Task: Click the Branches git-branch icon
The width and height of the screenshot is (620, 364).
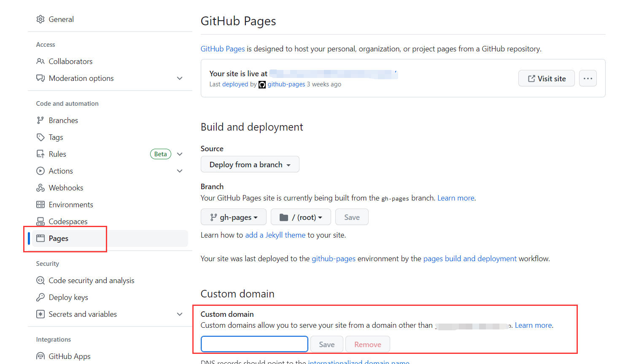Action: click(40, 120)
